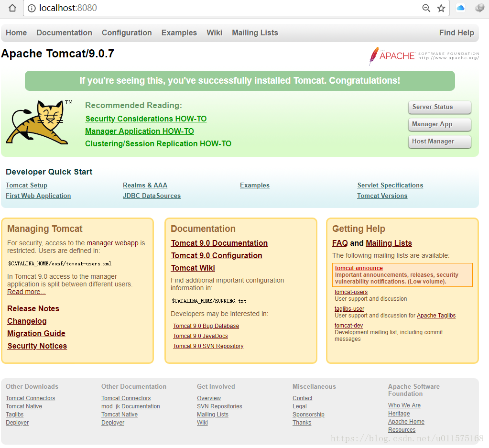Screen dimensions: 489x448
Task: Click the blue cloud extension icon
Action: tap(461, 8)
